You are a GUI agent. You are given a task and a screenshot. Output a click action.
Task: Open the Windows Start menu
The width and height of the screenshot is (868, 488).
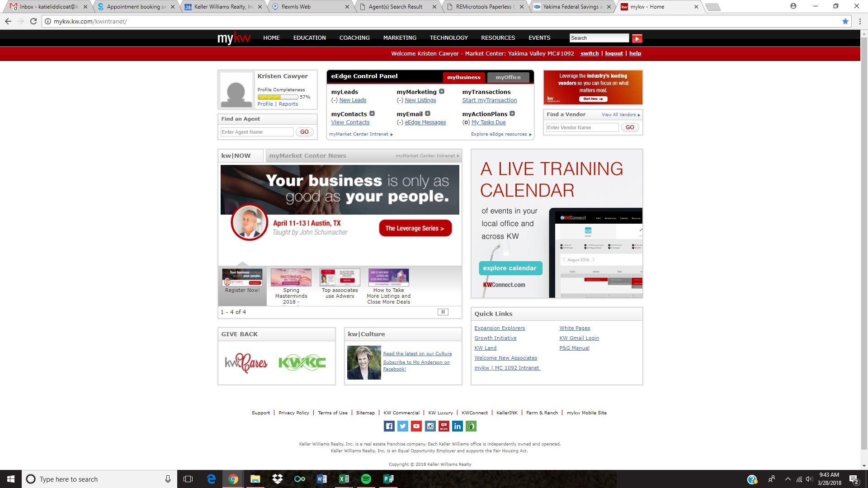[11, 479]
